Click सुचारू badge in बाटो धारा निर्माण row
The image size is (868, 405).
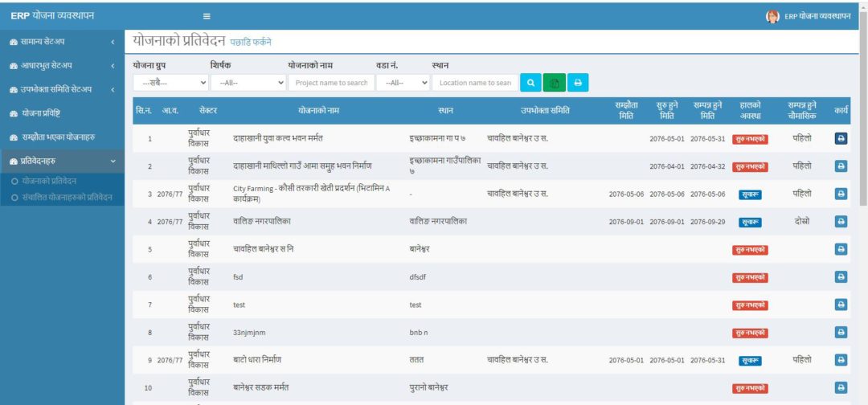pyautogui.click(x=750, y=361)
